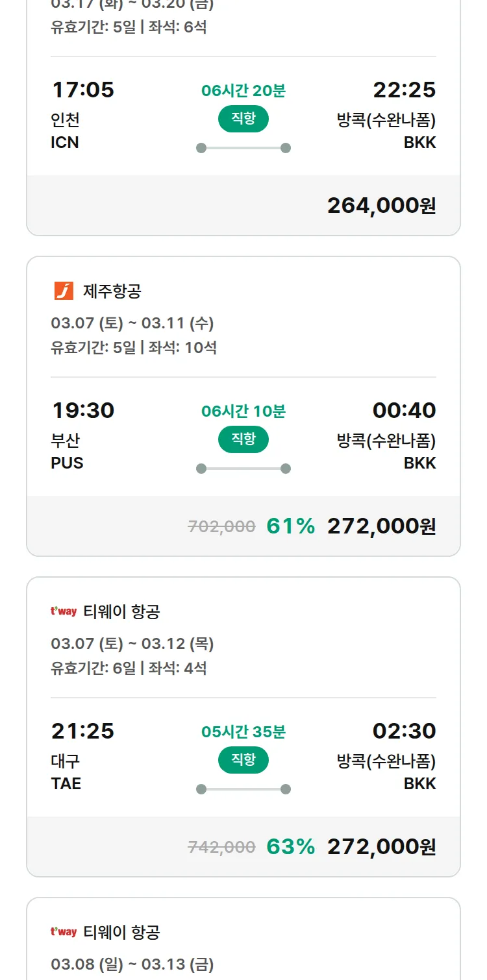Screen dimensions: 487x980
Task: Click the 17:05 Incheon departure time
Action: pos(83,90)
